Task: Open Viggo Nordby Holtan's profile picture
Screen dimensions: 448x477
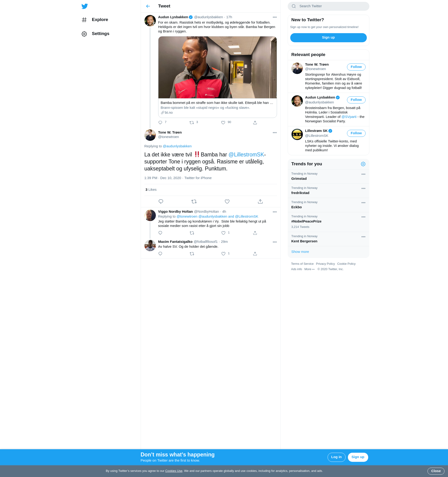Action: tap(150, 216)
